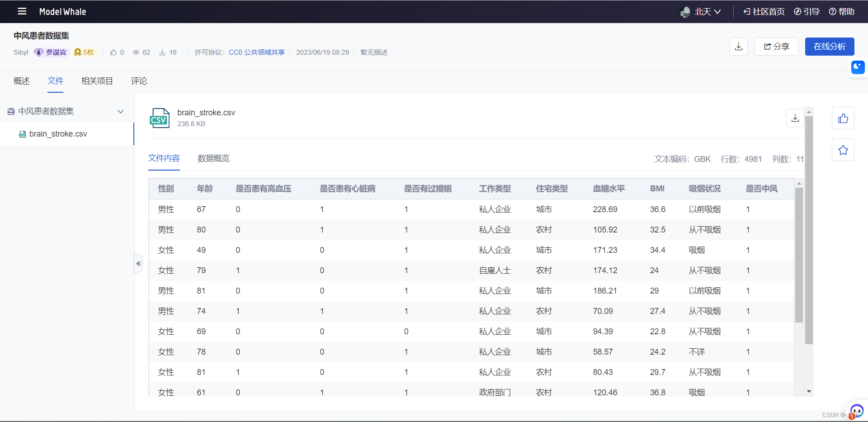Viewport: 868px width, 422px height.
Task: Click the CSV file type icon
Action: 160,118
